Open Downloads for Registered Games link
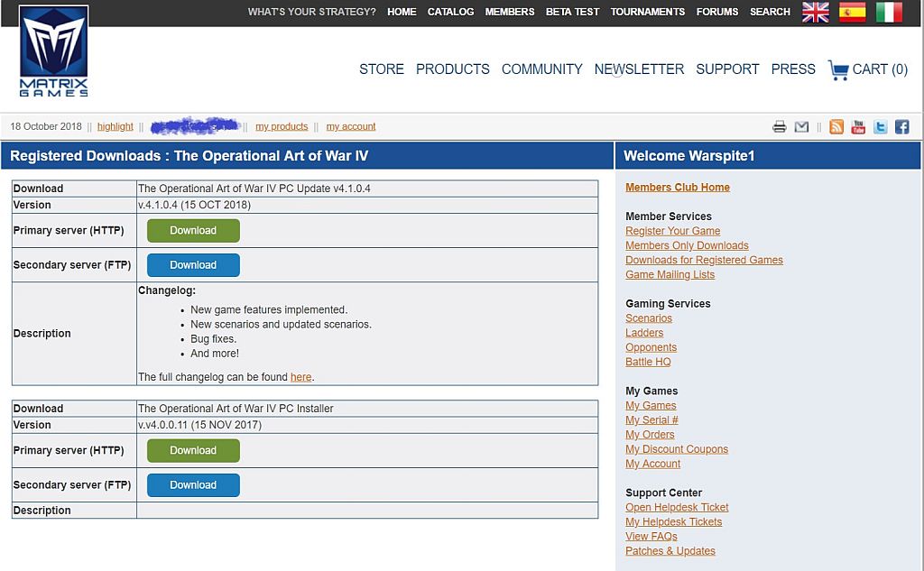The width and height of the screenshot is (924, 571). [704, 260]
